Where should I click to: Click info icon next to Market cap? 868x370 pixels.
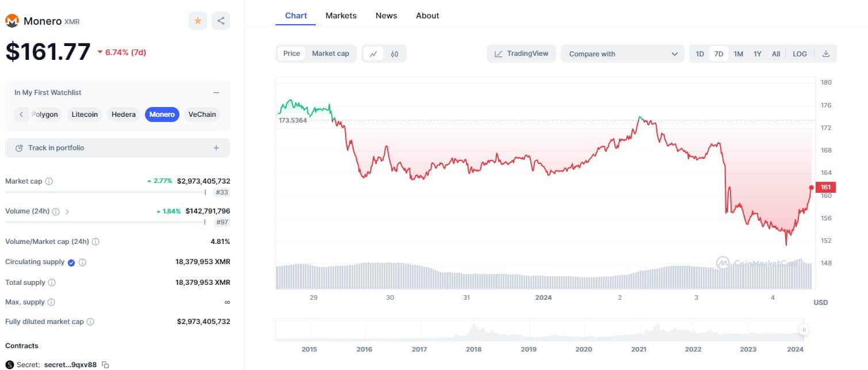[x=49, y=181]
